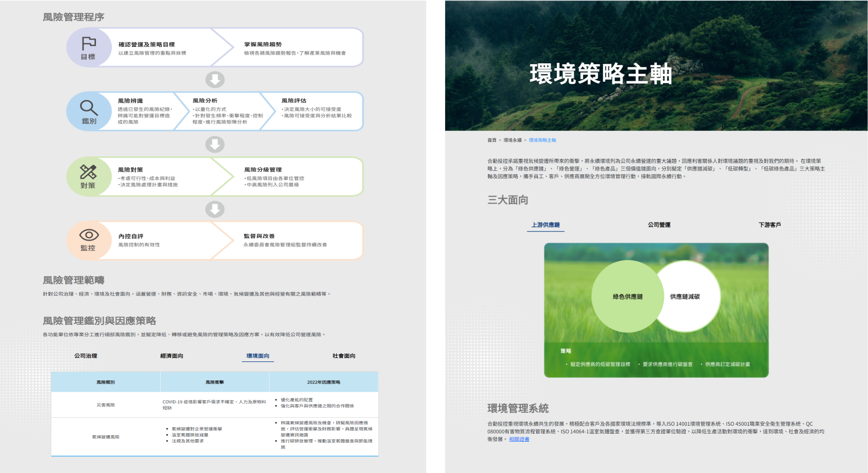
Task: Select the 供應鏈減碳 white circle
Action: pyautogui.click(x=685, y=296)
